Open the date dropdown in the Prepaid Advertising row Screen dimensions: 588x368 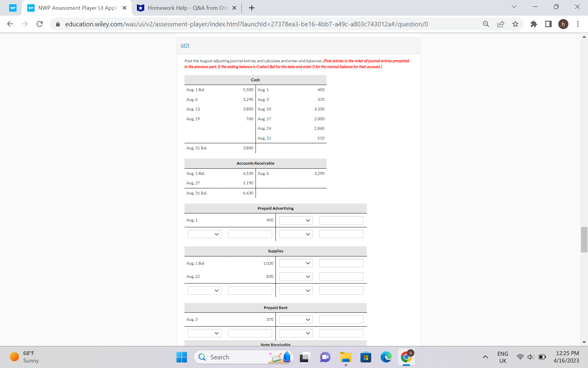coord(295,220)
